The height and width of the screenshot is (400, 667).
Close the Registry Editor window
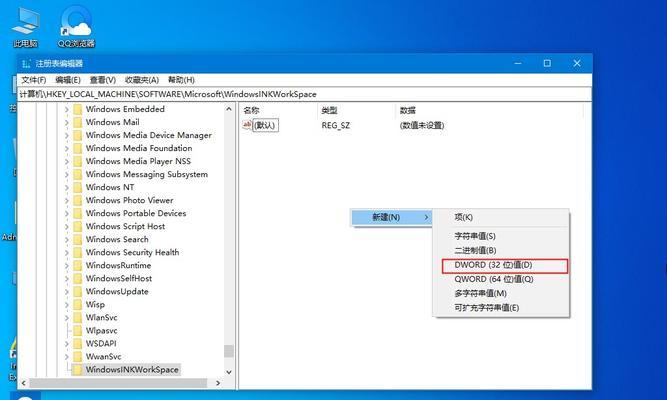[x=577, y=63]
